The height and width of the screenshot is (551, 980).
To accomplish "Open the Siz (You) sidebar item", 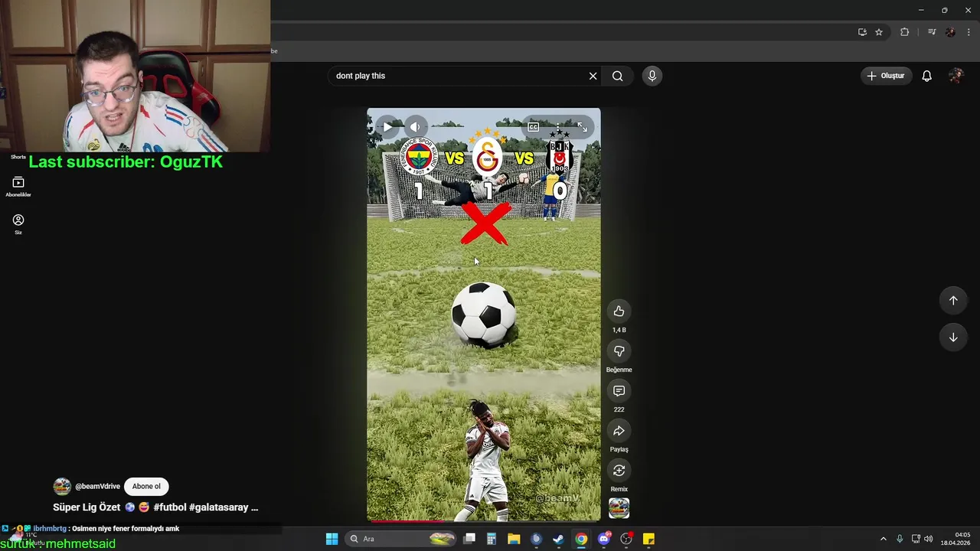I will pos(18,224).
